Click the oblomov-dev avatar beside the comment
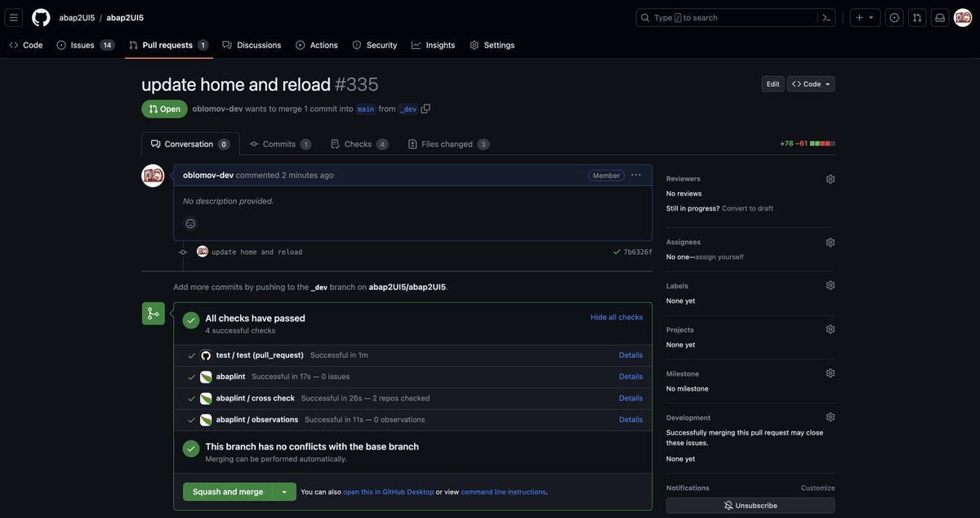The width and height of the screenshot is (980, 518). tap(153, 176)
